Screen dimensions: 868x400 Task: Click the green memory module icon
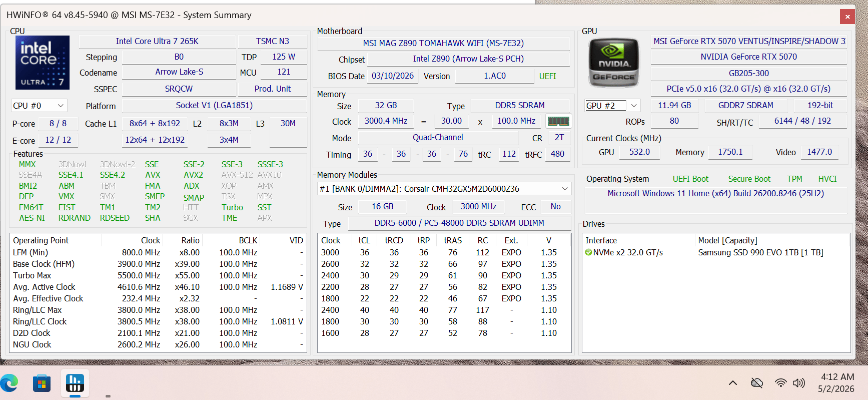(x=558, y=121)
